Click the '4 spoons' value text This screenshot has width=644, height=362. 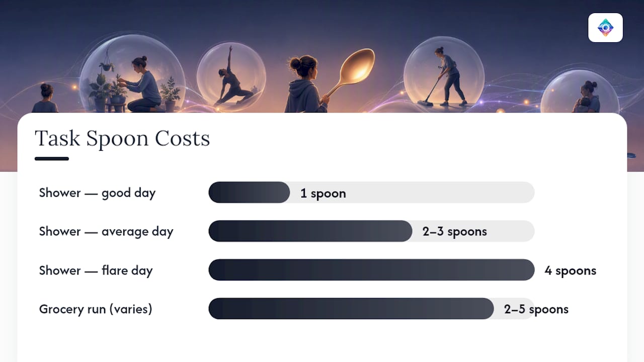(571, 270)
